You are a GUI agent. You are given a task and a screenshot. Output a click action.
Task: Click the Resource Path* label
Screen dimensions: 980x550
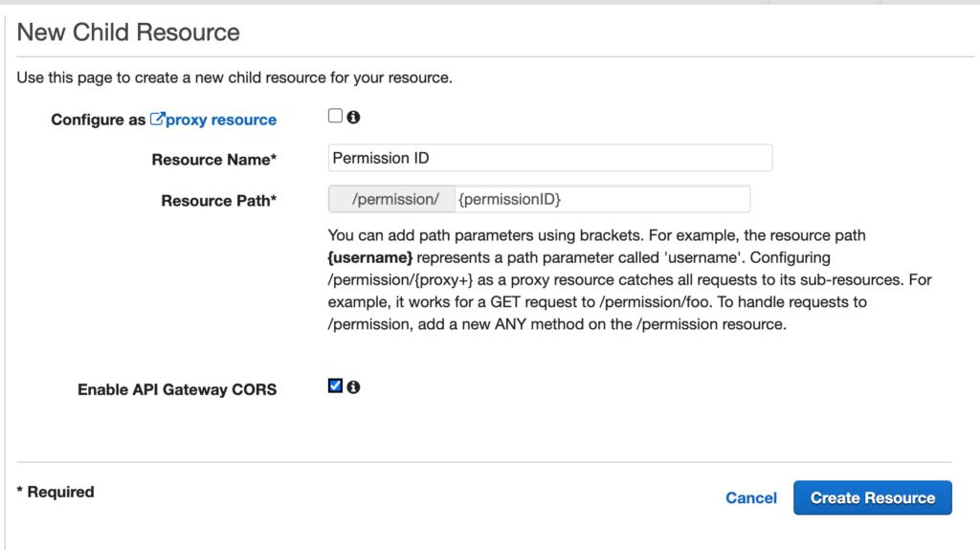pos(218,201)
